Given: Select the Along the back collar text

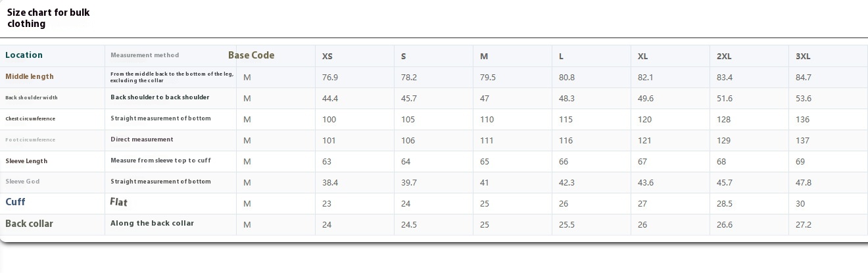Looking at the screenshot, I should 152,223.
